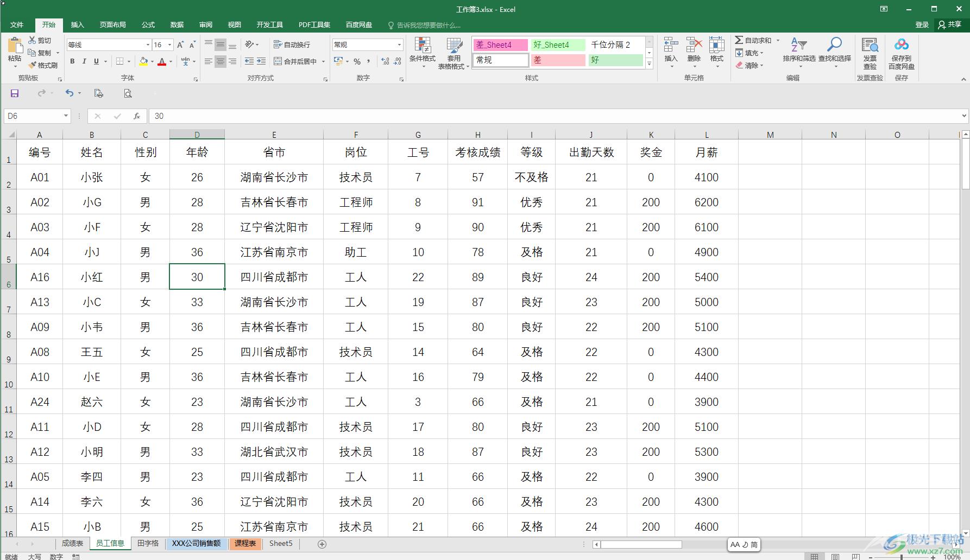
Task: Toggle Bold formatting
Action: pos(72,61)
